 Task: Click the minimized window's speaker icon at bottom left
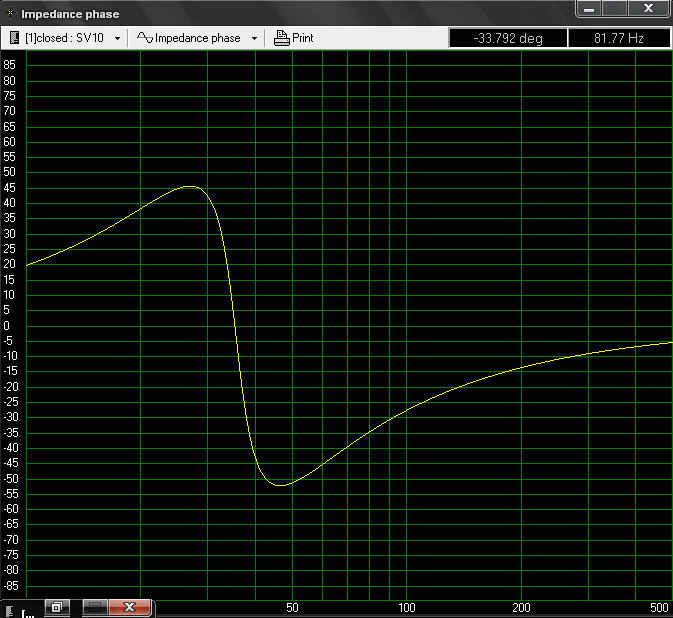(x=9, y=611)
